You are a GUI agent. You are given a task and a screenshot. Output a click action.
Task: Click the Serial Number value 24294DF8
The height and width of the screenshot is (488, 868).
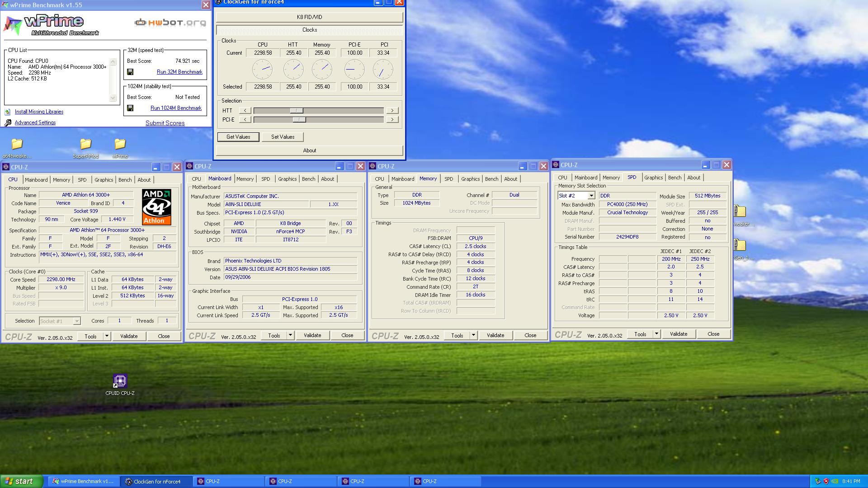pyautogui.click(x=627, y=237)
